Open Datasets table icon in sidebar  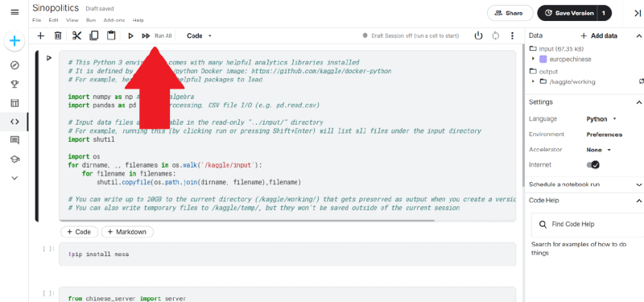click(x=14, y=103)
